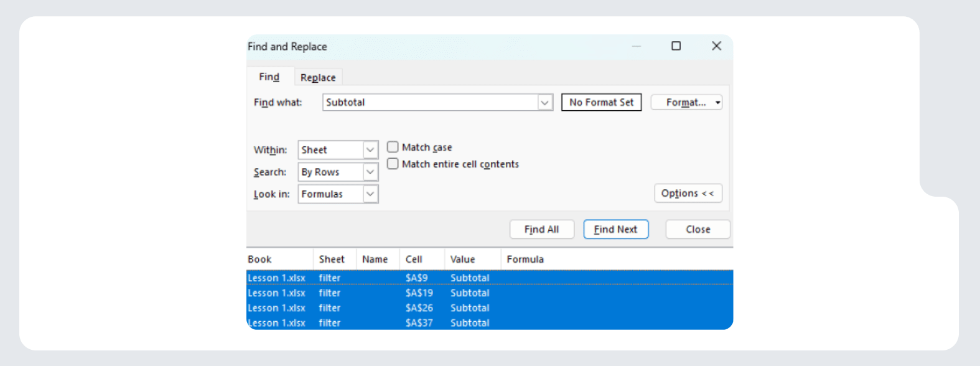Click the No Format Set preview box
This screenshot has height=366, width=980.
[x=601, y=103]
